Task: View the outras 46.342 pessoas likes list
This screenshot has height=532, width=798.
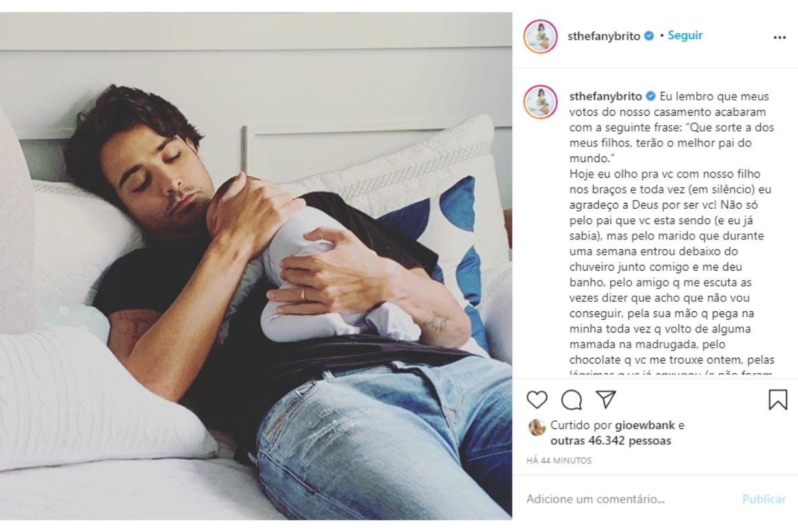Action: [610, 440]
